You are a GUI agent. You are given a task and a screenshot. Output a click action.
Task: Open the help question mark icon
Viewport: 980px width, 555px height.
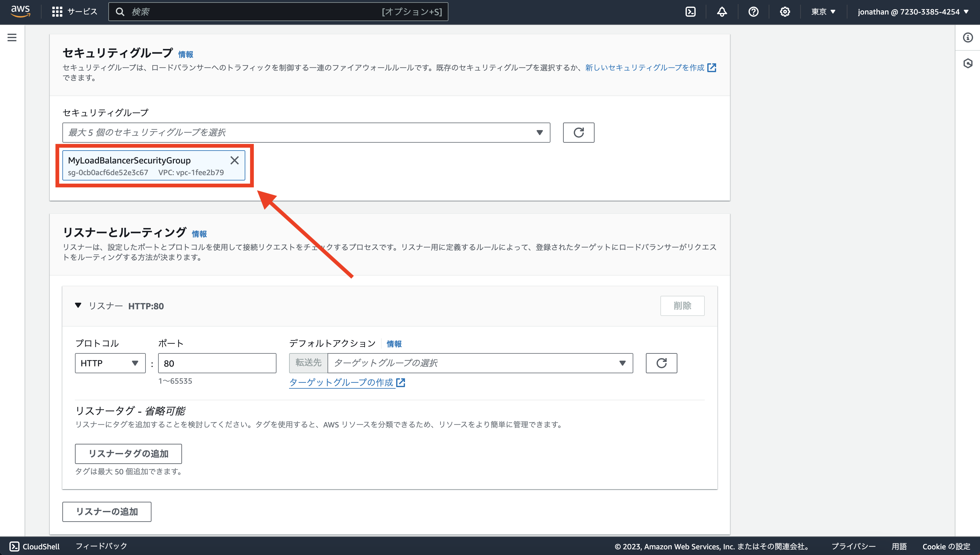[753, 11]
